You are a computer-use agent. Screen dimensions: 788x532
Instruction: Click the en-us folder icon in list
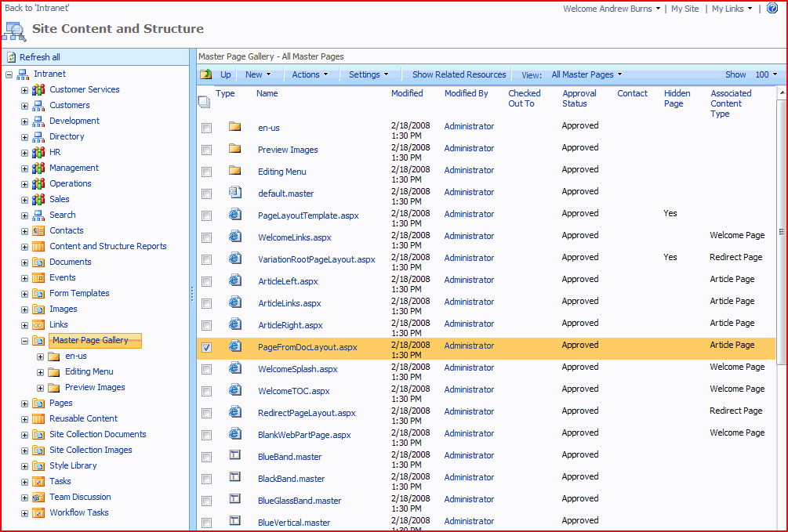pyautogui.click(x=234, y=126)
